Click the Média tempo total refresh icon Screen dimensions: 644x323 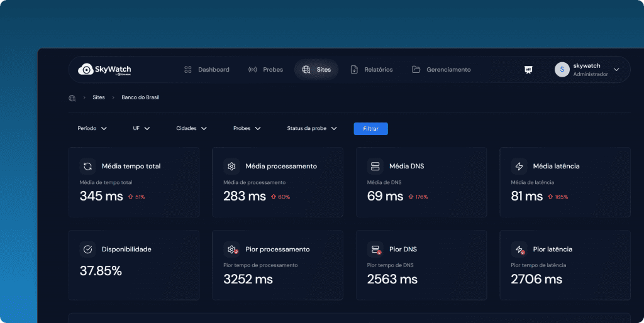tap(87, 167)
